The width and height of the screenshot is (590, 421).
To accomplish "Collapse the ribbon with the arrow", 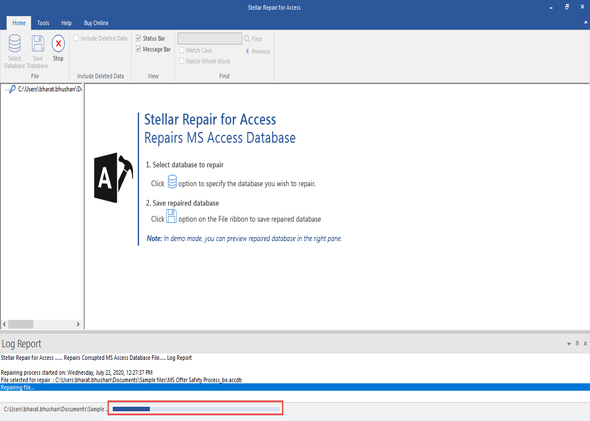I will coord(585,23).
